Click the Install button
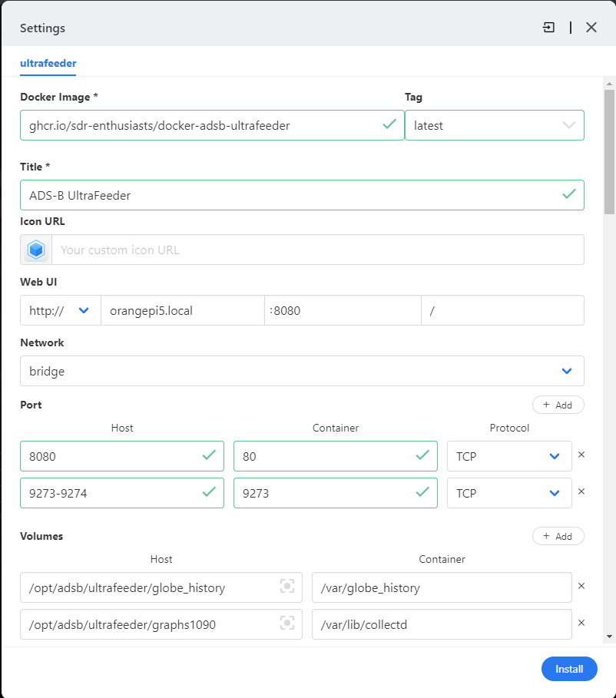This screenshot has width=616, height=698. click(569, 669)
